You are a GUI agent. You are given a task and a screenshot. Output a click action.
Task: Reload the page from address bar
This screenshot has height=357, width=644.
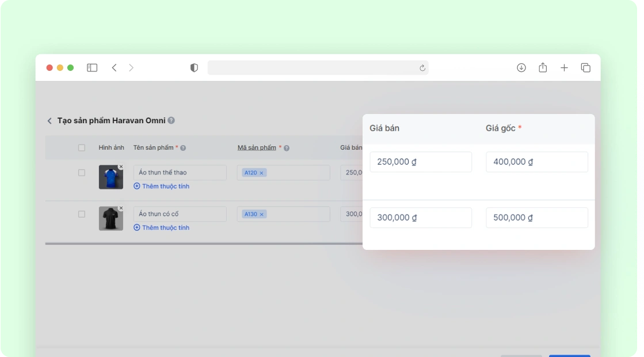422,68
